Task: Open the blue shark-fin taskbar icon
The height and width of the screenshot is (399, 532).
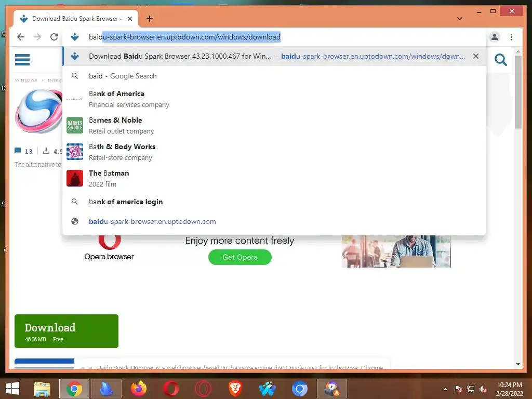Action: [x=106, y=389]
